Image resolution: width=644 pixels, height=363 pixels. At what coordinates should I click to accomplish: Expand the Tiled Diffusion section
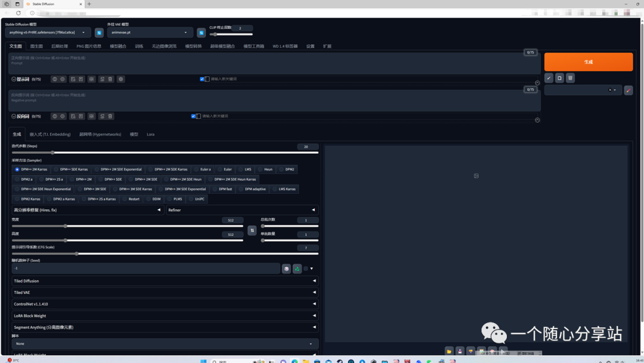(165, 281)
